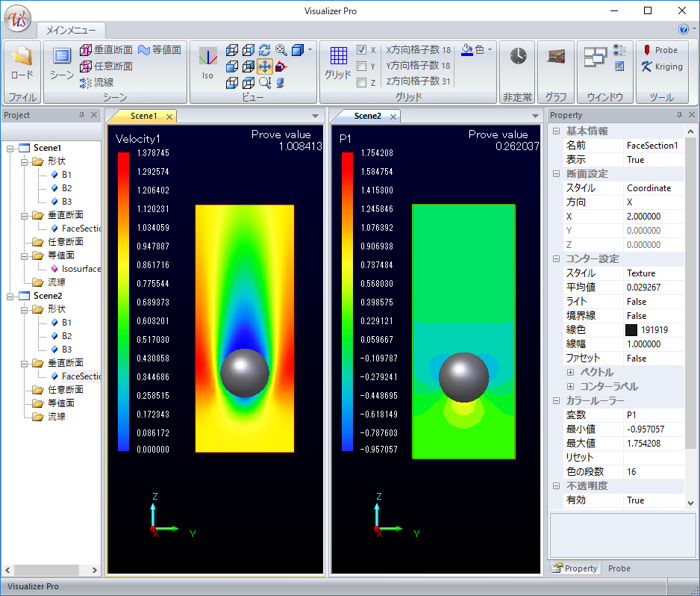
Task: Collapse the Scene1 tree node
Action: tap(10, 148)
